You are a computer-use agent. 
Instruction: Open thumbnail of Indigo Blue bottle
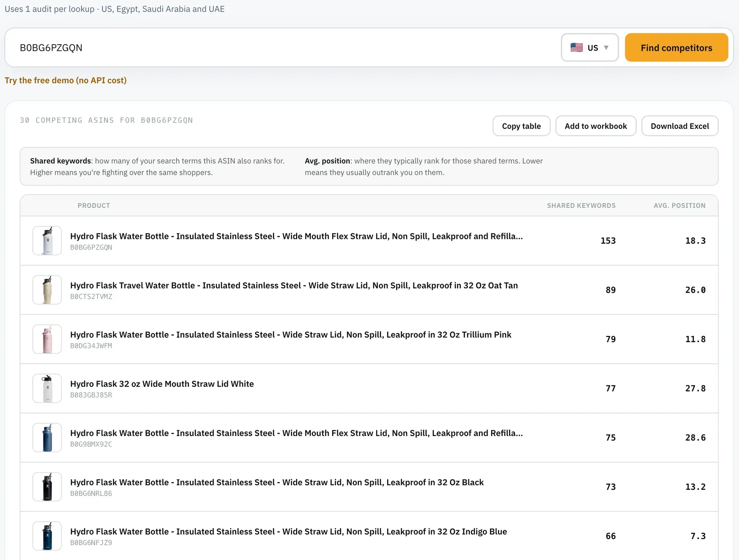(47, 536)
